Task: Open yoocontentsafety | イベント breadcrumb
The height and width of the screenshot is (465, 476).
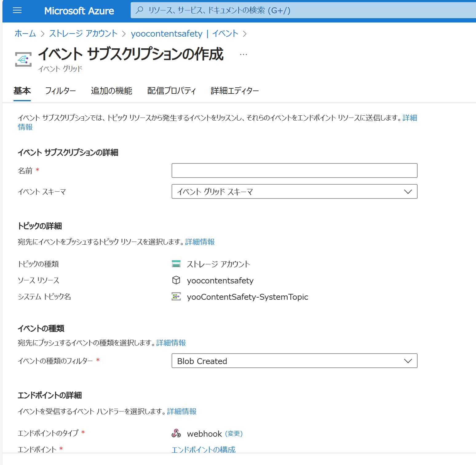Action: [x=184, y=33]
